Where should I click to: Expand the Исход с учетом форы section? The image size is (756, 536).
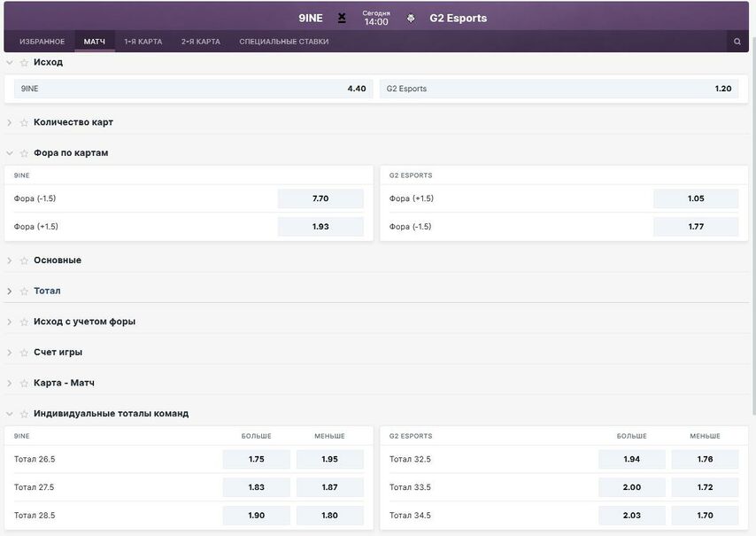10,322
